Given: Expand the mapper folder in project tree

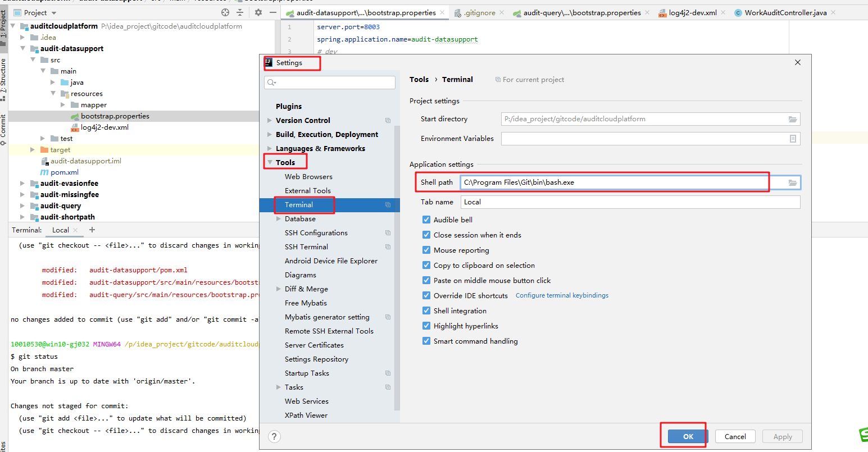Looking at the screenshot, I should 63,105.
